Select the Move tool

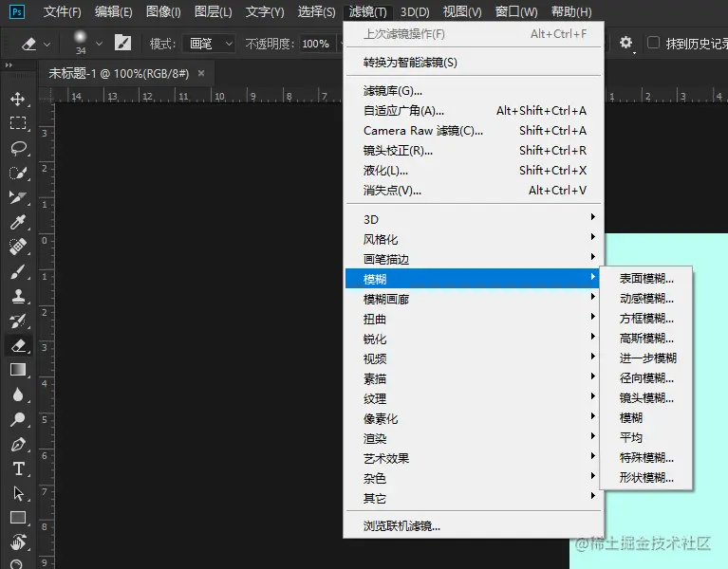18,99
